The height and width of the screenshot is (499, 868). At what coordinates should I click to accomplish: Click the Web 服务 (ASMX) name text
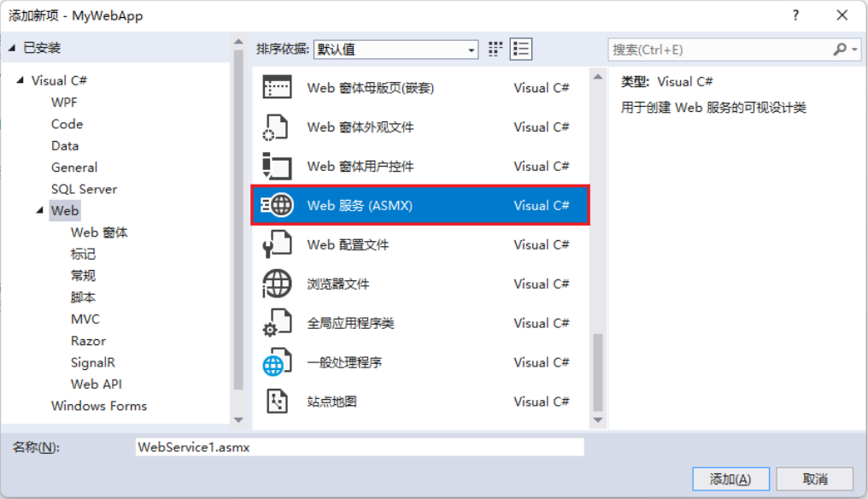(360, 205)
